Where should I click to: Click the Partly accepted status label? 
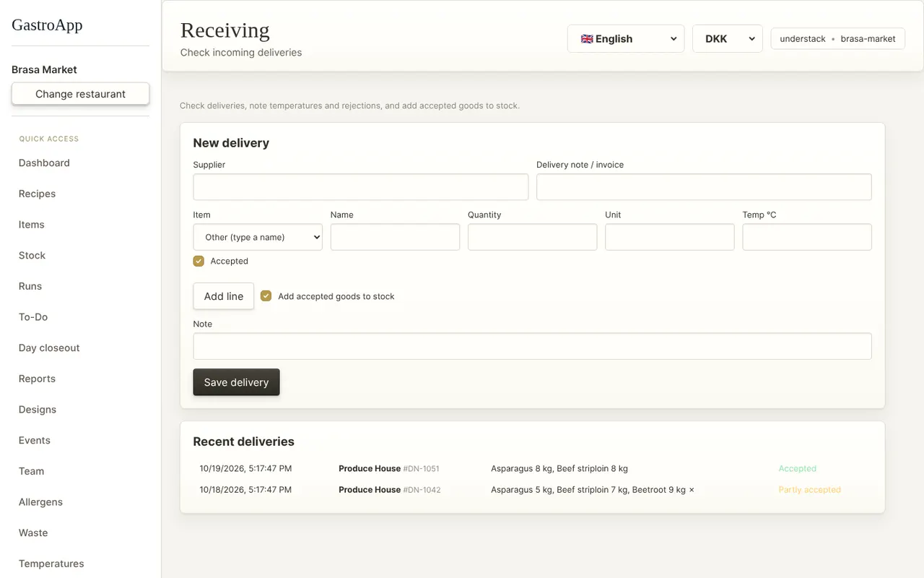click(809, 490)
